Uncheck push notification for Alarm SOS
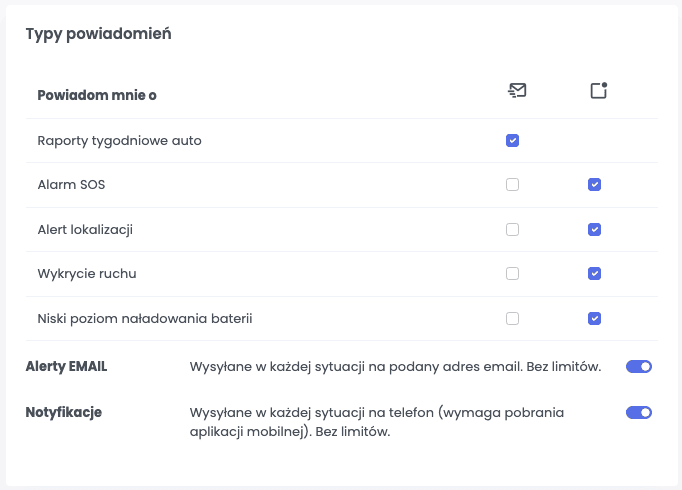 594,184
